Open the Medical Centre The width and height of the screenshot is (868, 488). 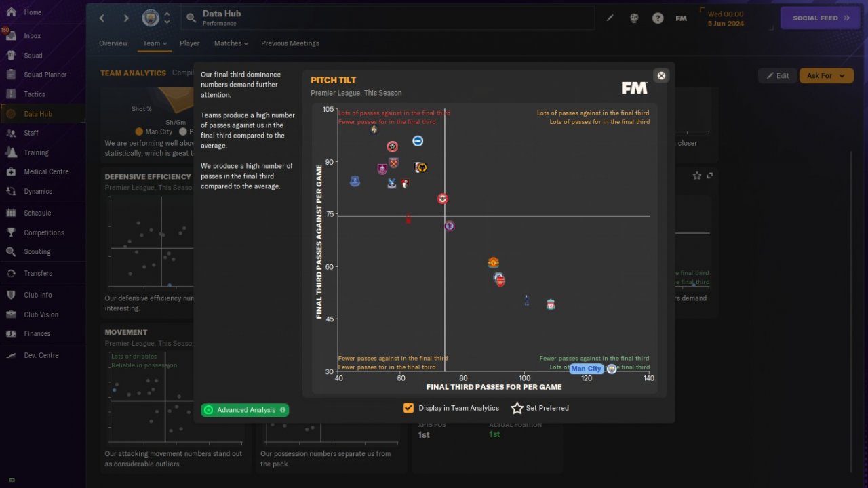point(46,172)
